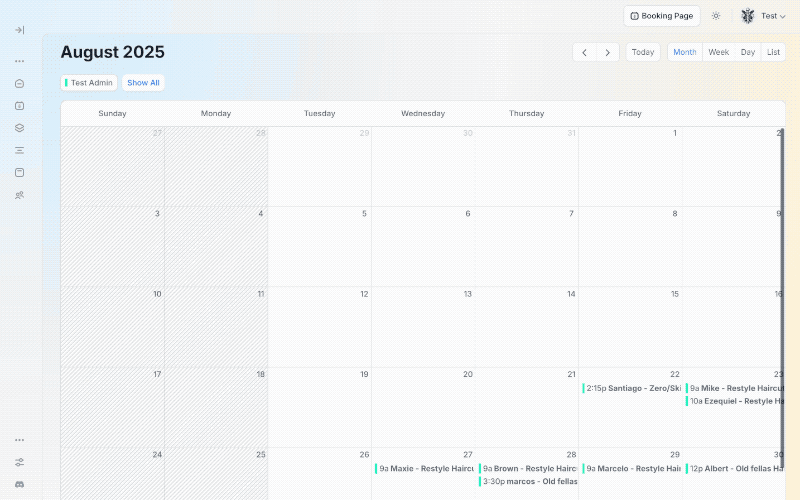
Task: Open the 9a Marcelo appointment
Action: pos(632,468)
